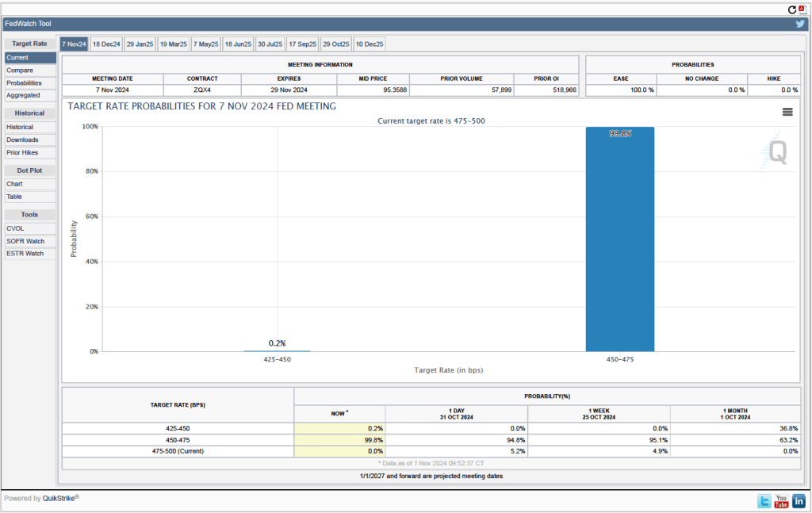Click the blue 450-475 probability bar

point(619,239)
